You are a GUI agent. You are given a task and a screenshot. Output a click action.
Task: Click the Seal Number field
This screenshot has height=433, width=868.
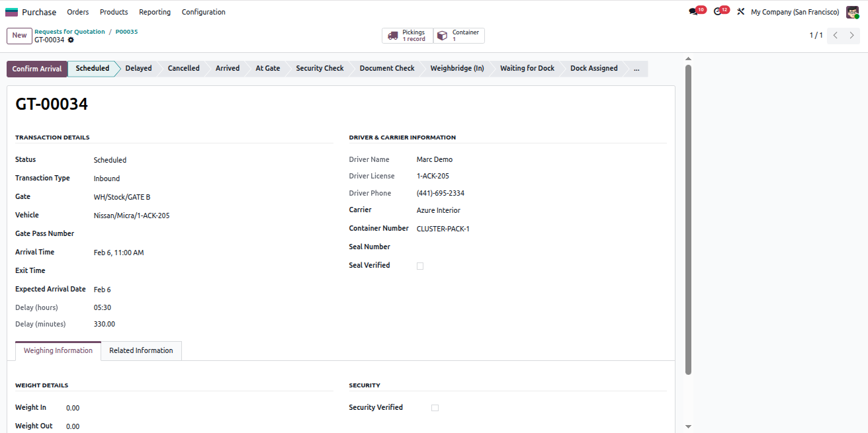pyautogui.click(x=541, y=247)
